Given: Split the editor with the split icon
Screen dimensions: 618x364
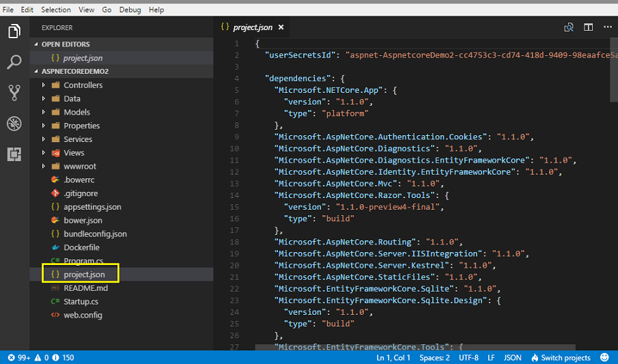Looking at the screenshot, I should click(x=588, y=27).
